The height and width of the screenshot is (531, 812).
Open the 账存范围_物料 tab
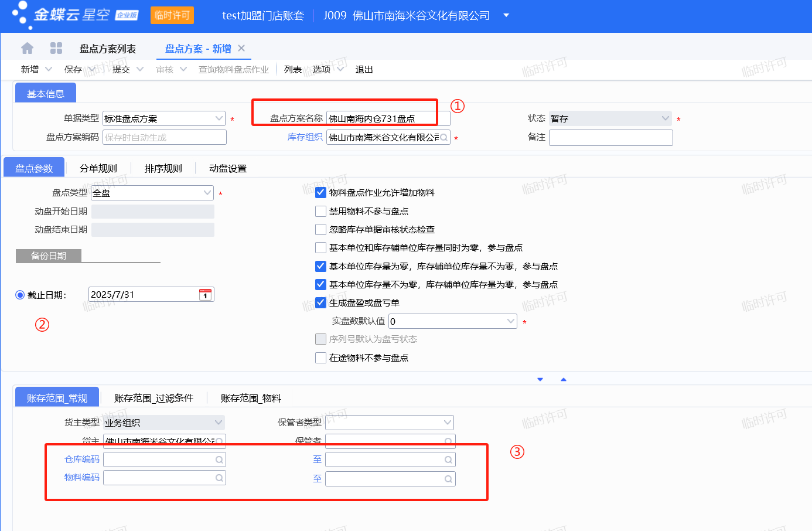point(251,398)
